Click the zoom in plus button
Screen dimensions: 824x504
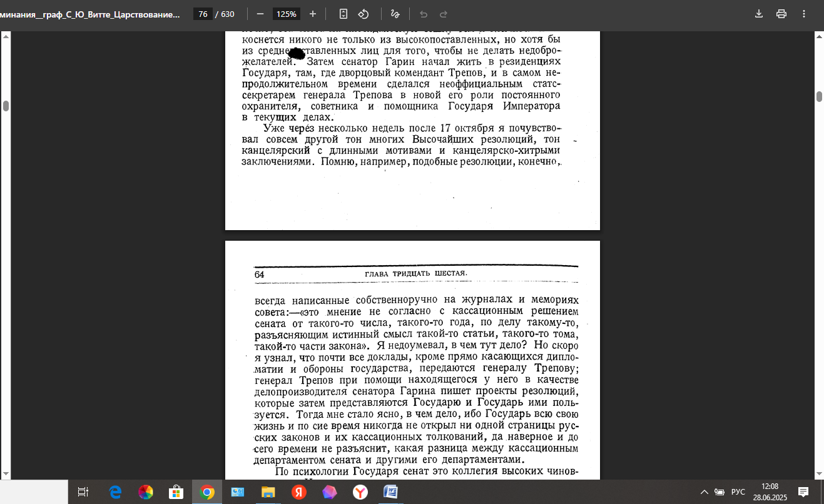313,14
